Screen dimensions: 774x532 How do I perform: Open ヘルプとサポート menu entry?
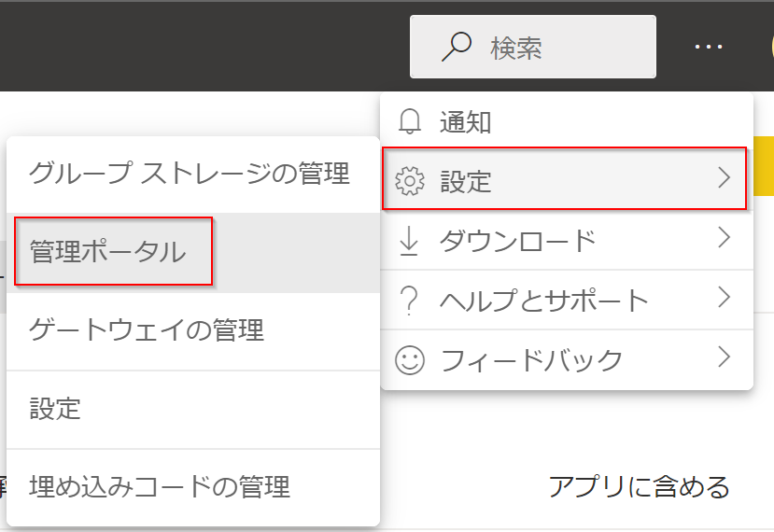pyautogui.click(x=567, y=300)
